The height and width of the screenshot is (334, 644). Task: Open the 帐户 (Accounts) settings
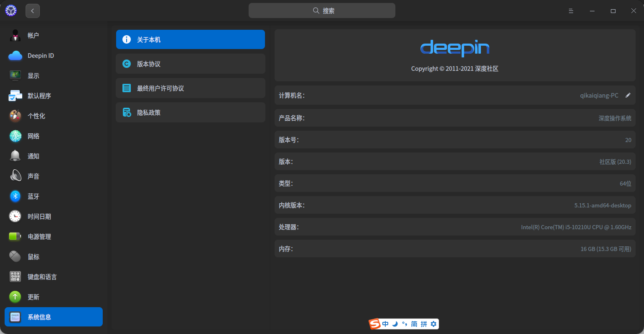[54, 36]
